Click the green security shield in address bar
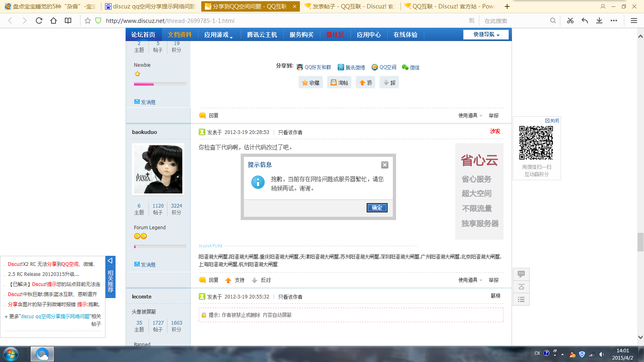Image resolution: width=644 pixels, height=362 pixels. (x=98, y=21)
